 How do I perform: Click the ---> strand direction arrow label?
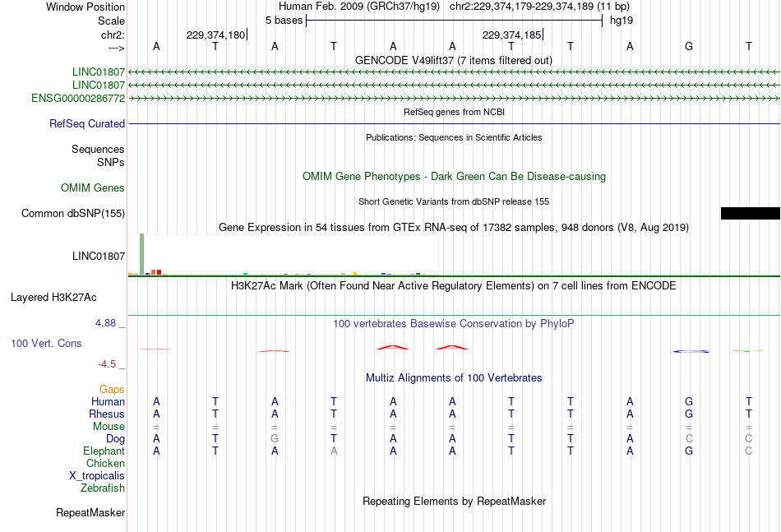(117, 48)
